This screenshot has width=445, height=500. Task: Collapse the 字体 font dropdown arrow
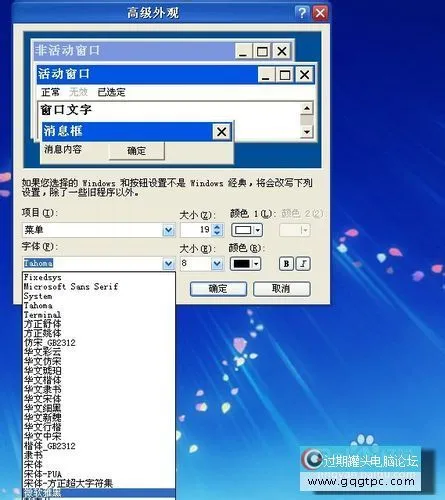point(168,264)
